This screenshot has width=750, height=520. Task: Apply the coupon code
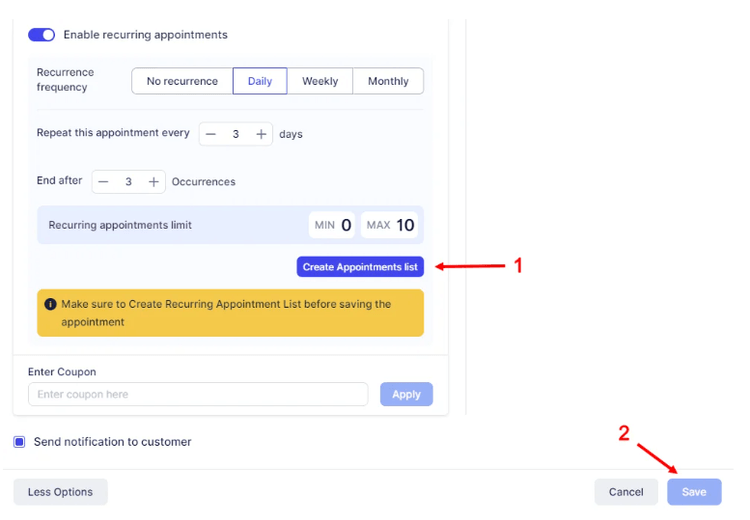click(407, 394)
